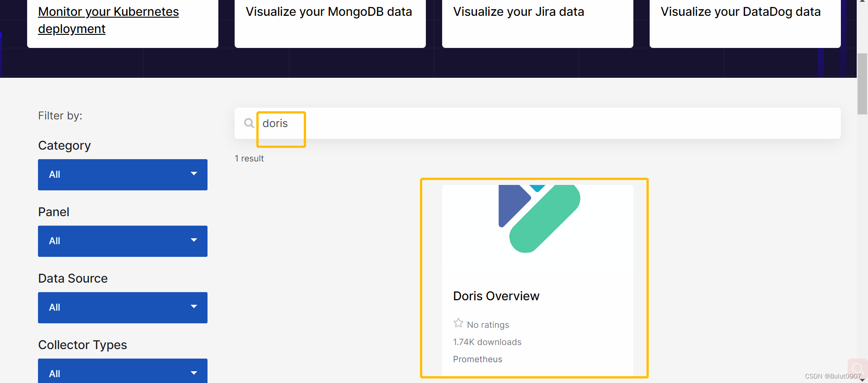
Task: Click the 'Collector Types' filter heading
Action: [x=83, y=345]
